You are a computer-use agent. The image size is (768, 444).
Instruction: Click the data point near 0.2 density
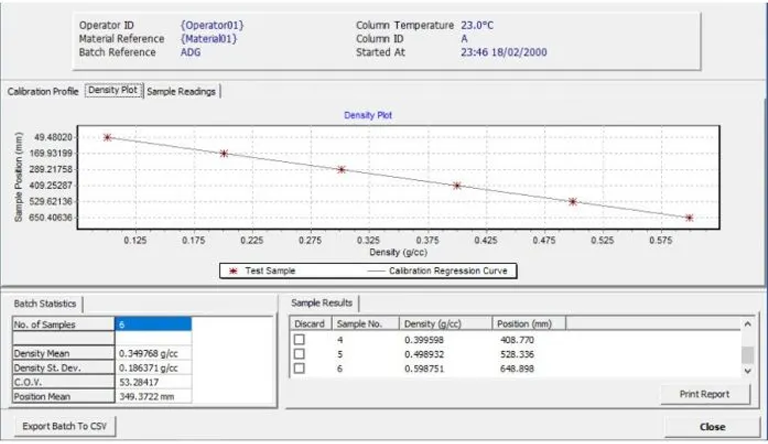click(x=224, y=153)
